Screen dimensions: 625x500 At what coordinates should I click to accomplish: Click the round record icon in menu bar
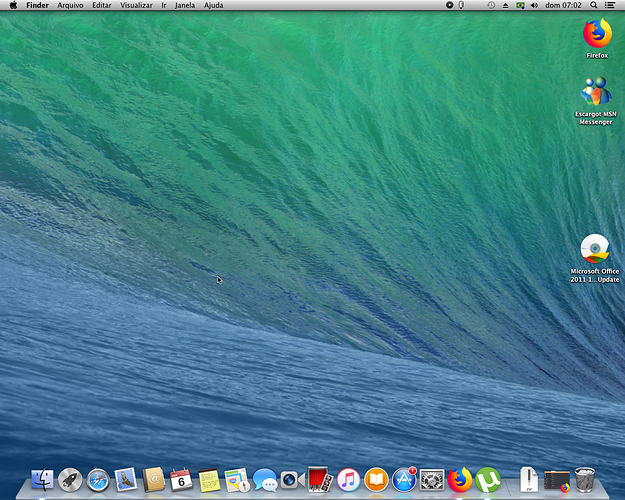point(449,5)
